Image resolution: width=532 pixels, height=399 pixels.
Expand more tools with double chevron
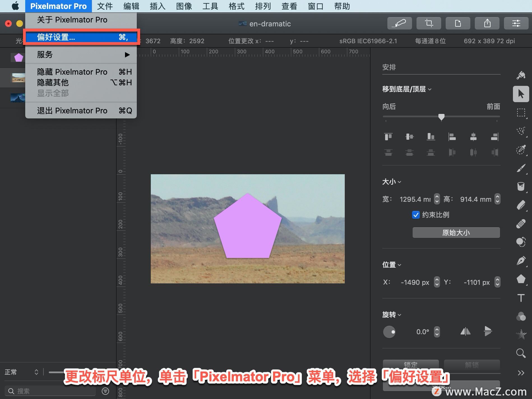tap(521, 373)
